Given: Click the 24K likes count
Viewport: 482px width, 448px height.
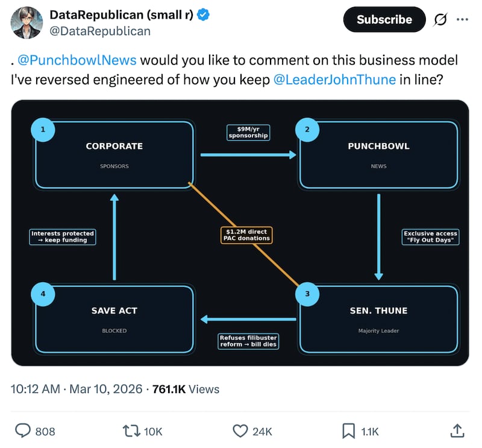Looking at the screenshot, I should (263, 431).
